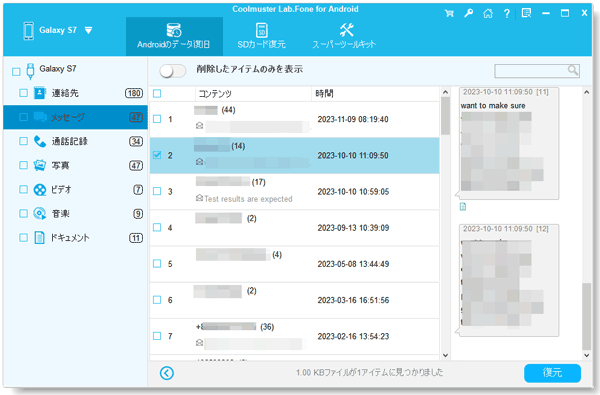Check the ドキュメント checkbox
The image size is (600, 395).
pos(23,238)
